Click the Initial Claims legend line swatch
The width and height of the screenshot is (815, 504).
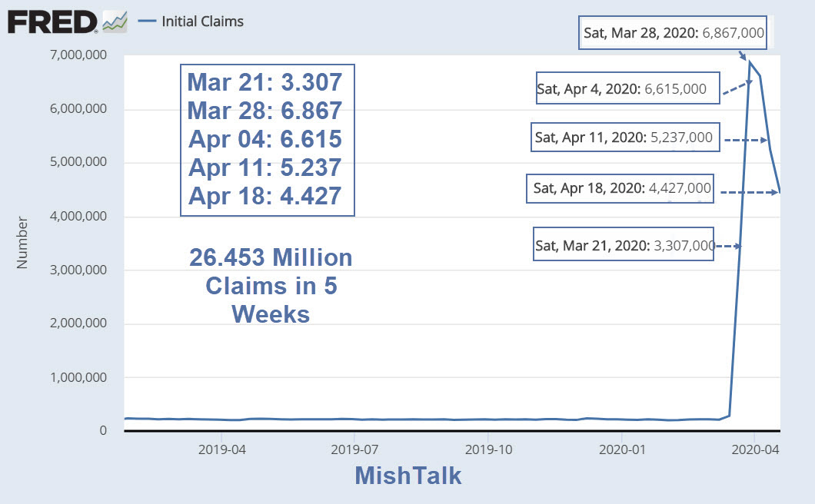[148, 22]
